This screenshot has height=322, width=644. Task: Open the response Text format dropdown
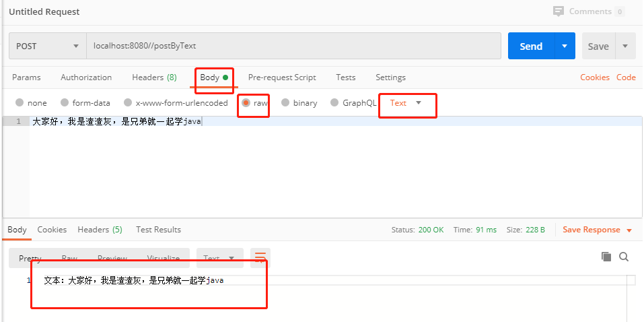click(x=220, y=258)
